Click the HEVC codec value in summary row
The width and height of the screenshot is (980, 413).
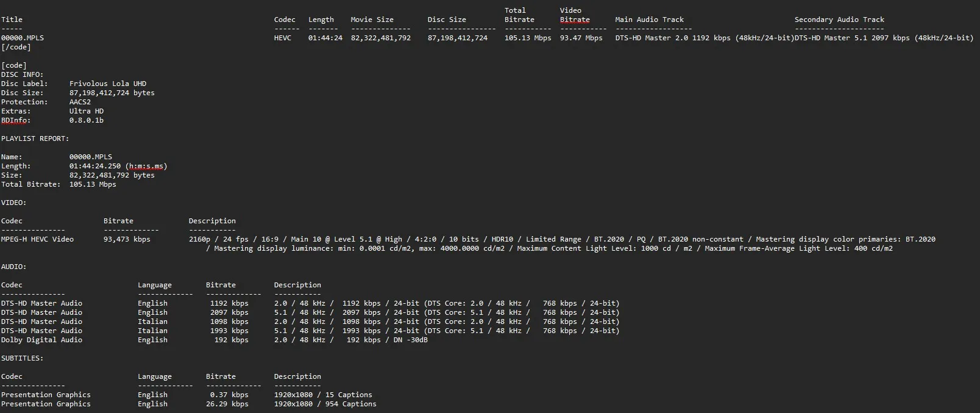[x=282, y=38]
